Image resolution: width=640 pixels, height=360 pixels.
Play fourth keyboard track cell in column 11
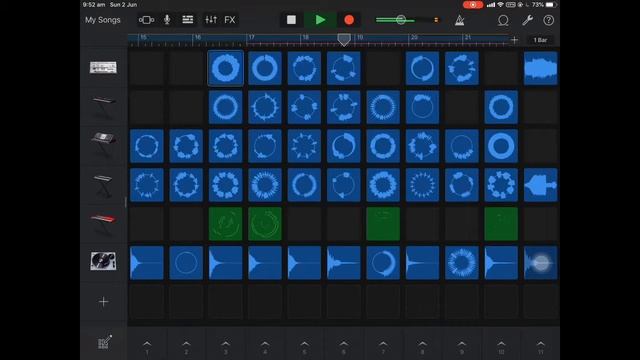pyautogui.click(x=540, y=184)
